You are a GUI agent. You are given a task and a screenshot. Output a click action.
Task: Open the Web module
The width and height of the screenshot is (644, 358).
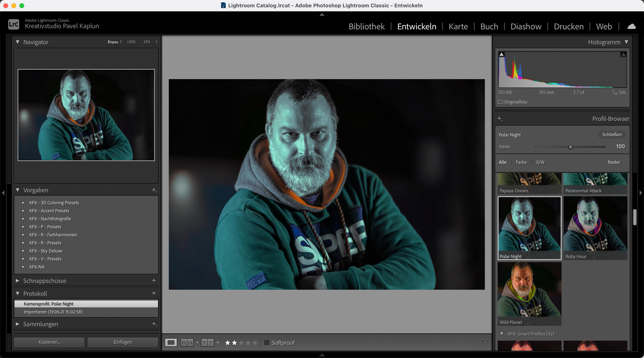point(604,26)
